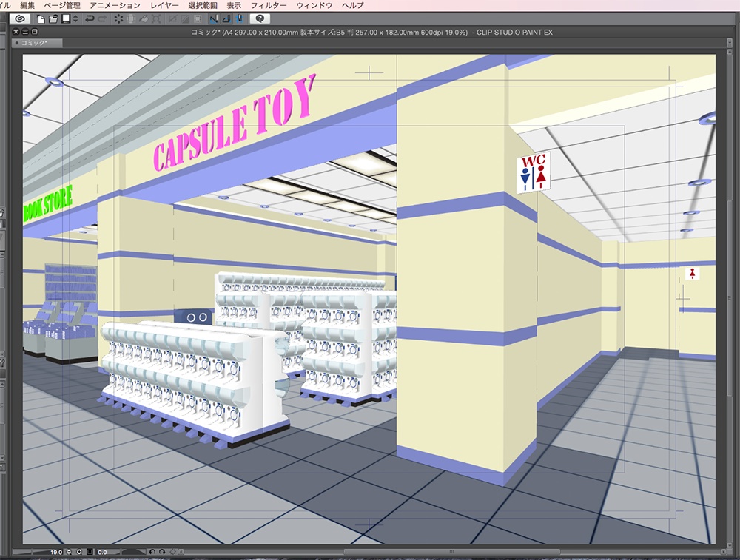The width and height of the screenshot is (740, 560).
Task: Open the help question mark icon
Action: pyautogui.click(x=260, y=18)
